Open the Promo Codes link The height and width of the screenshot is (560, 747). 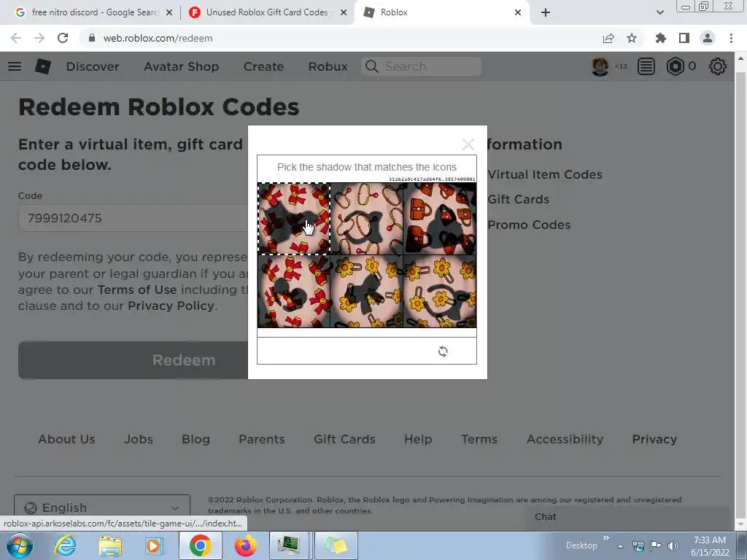click(x=530, y=225)
